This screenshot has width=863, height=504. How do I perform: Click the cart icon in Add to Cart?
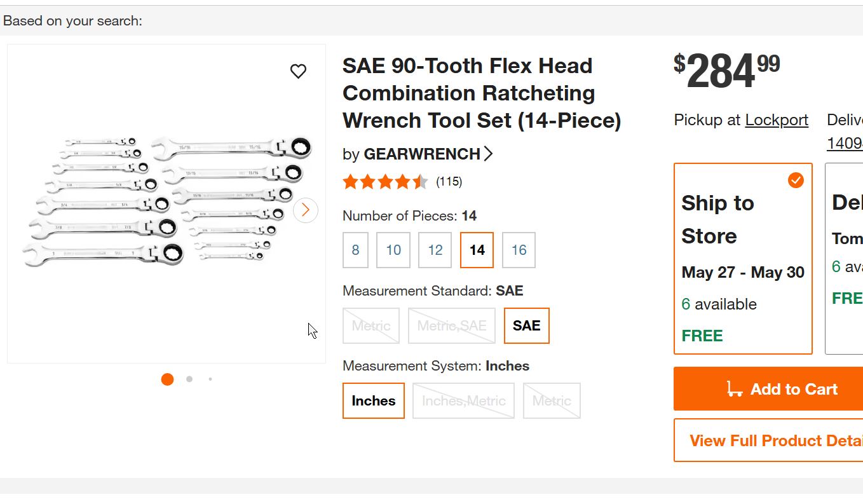(735, 389)
